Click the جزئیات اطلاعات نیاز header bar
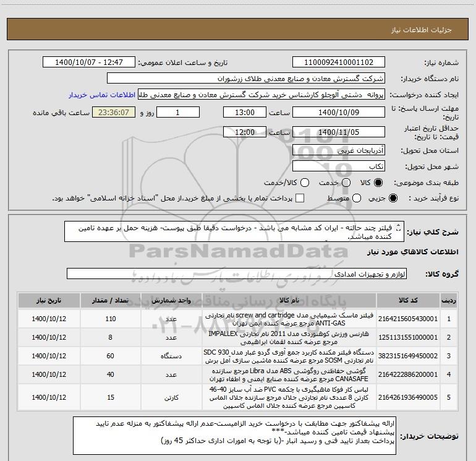Image resolution: width=476 pixels, height=461 pixels. pos(237,30)
